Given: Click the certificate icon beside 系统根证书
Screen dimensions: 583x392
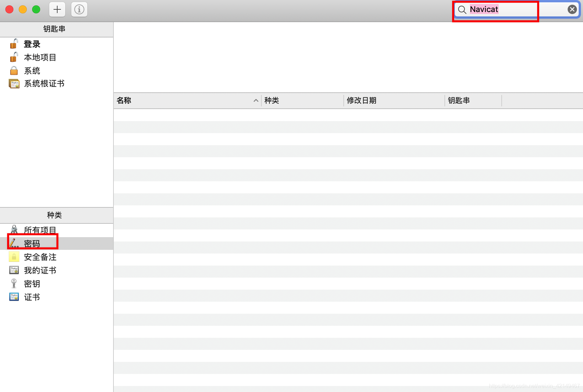Looking at the screenshot, I should click(14, 84).
